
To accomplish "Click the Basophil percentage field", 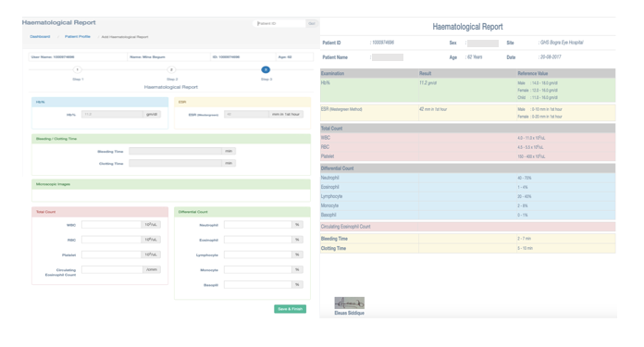I will pos(258,285).
